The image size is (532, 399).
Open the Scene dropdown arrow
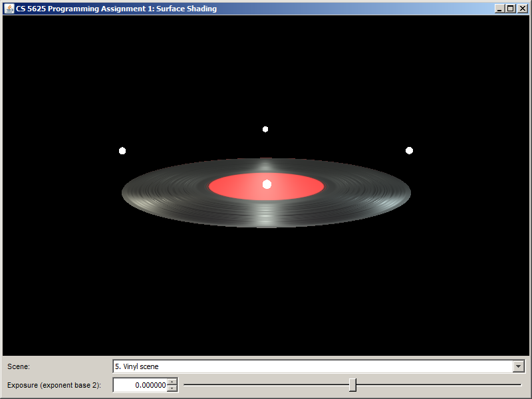tap(518, 366)
